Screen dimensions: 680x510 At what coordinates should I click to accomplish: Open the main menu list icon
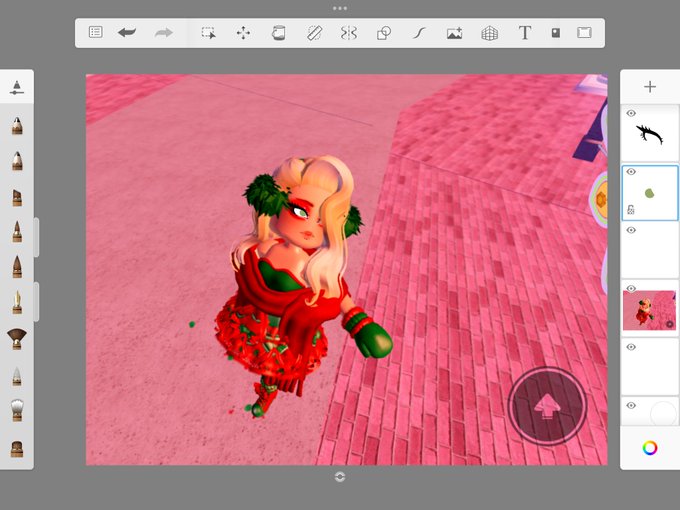[x=95, y=33]
